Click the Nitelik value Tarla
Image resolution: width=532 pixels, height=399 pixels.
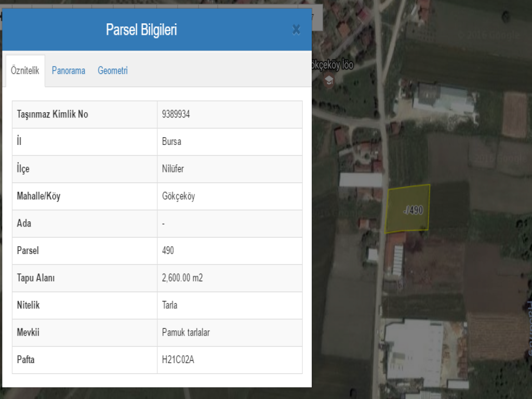pyautogui.click(x=170, y=305)
